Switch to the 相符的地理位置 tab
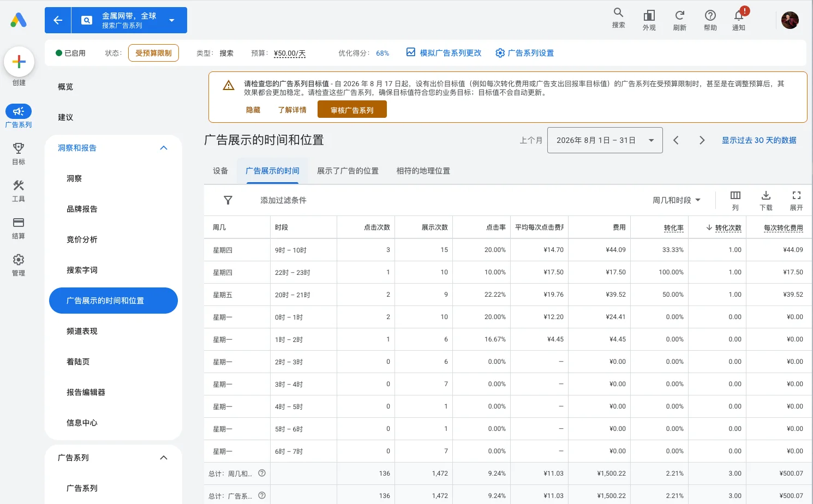Image resolution: width=813 pixels, height=504 pixels. click(423, 171)
